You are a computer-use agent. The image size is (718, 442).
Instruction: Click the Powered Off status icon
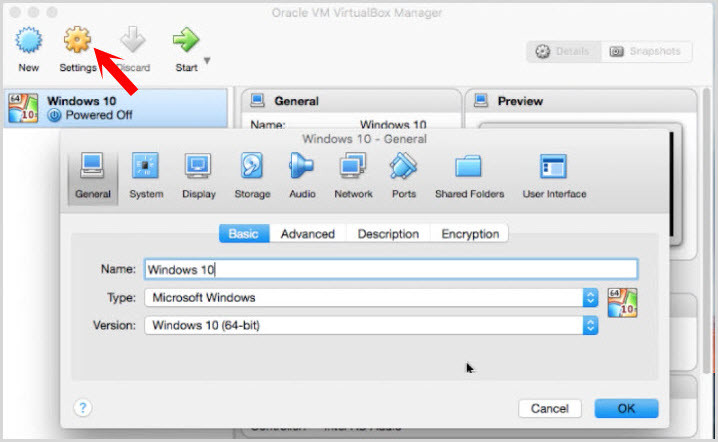(54, 115)
